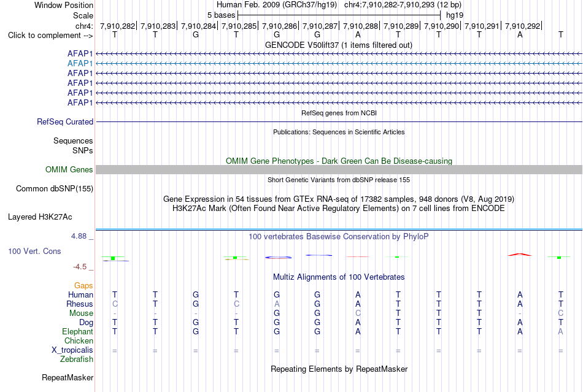The width and height of the screenshot is (583, 392).
Task: Open 'Short Genetic Variants from dbSNP release 155' title
Action: tap(339, 180)
